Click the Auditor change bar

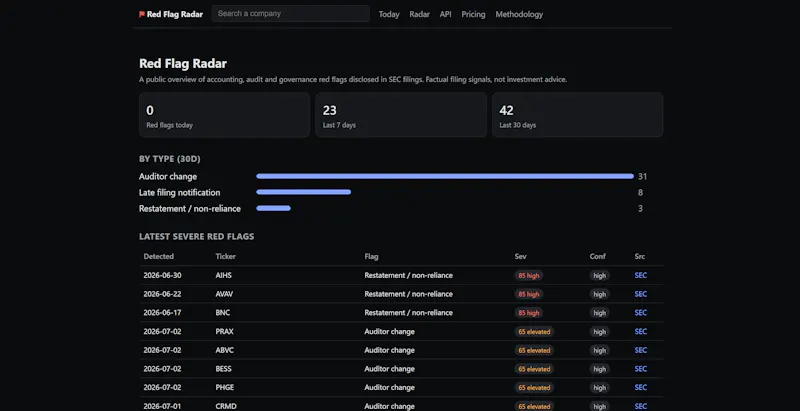tap(445, 176)
